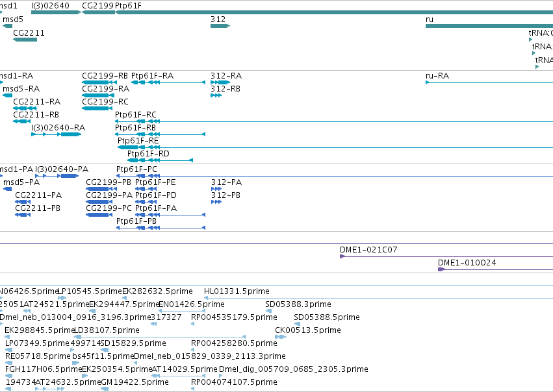Click EST label FGH117H06.5prime
This screenshot has width=553, height=392.
44,370
